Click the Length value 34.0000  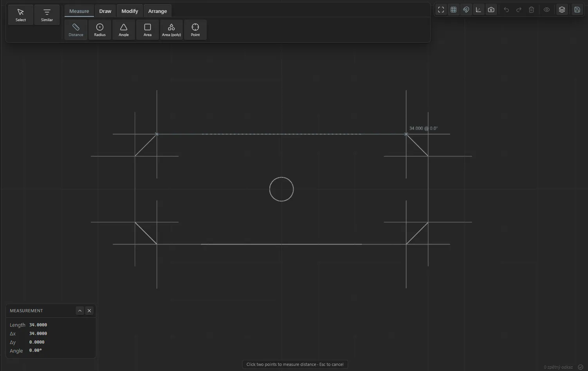point(38,325)
